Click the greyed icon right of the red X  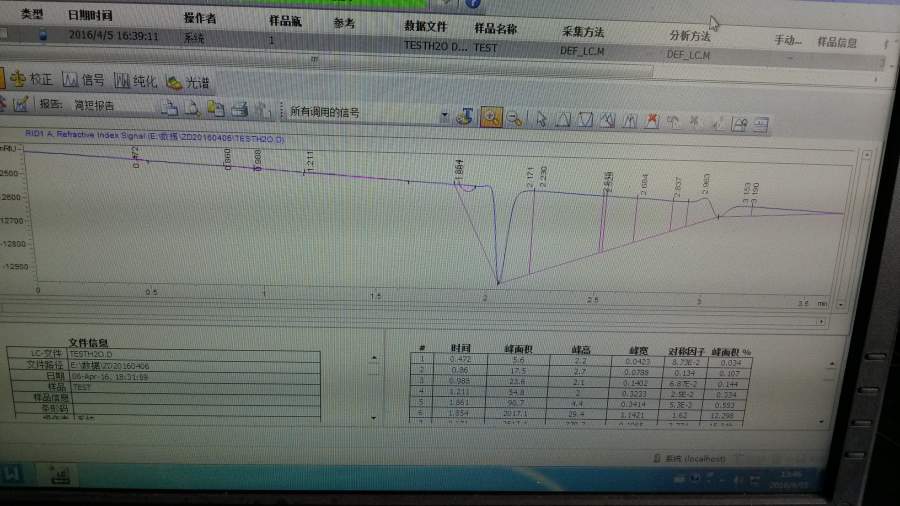click(673, 122)
